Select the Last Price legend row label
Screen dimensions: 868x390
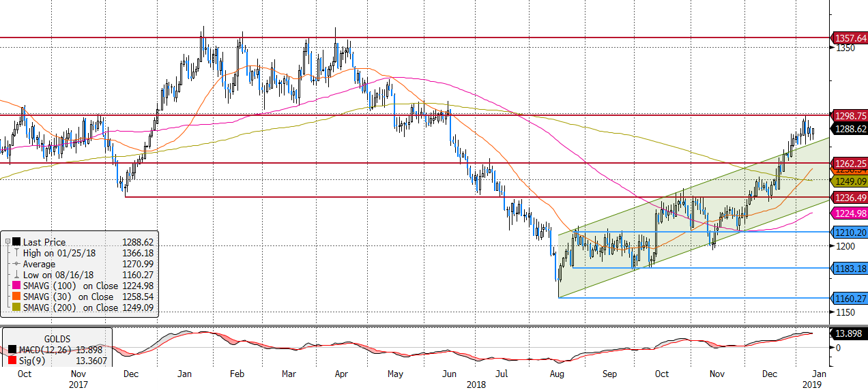tap(43, 242)
